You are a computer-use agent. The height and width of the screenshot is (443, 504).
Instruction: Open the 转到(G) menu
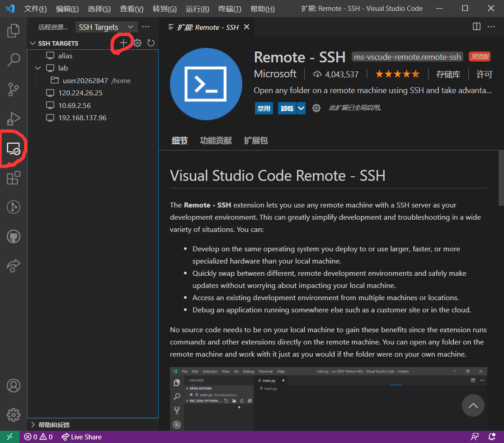click(165, 9)
